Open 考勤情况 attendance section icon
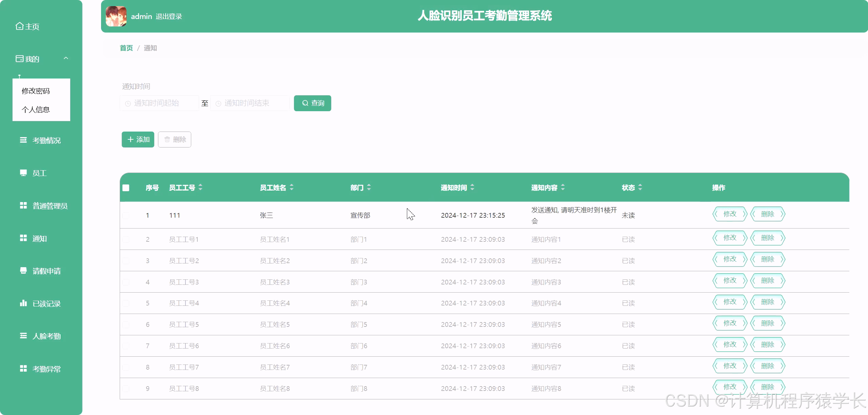 pos(23,140)
